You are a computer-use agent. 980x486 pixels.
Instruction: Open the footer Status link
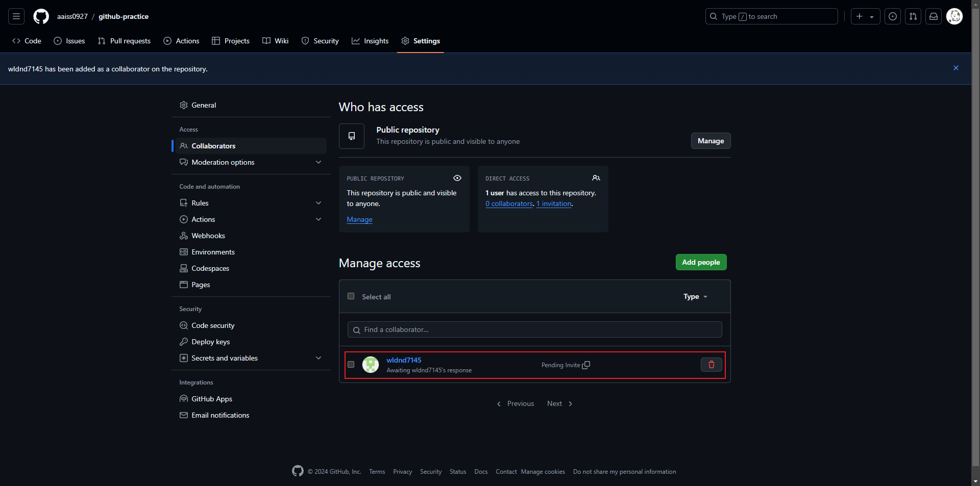458,472
